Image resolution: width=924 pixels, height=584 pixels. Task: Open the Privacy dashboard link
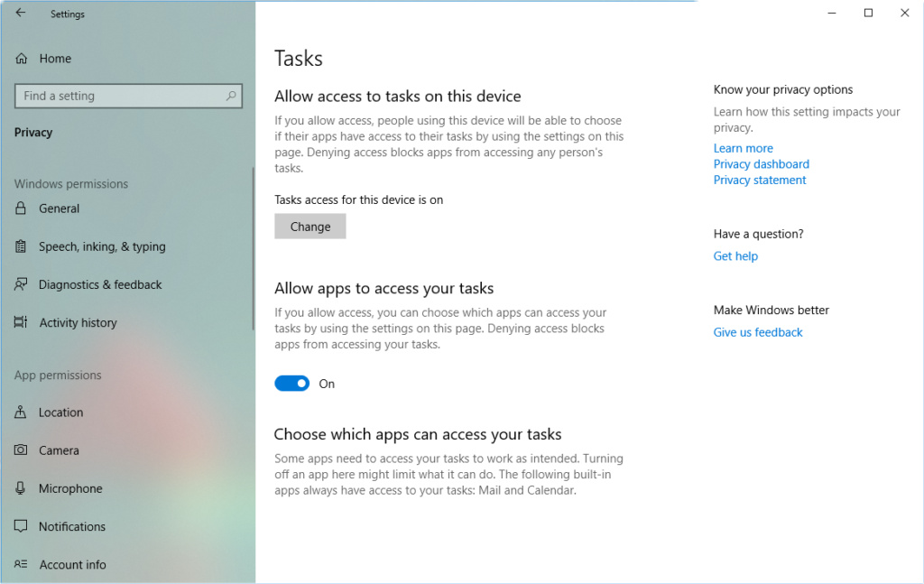click(762, 163)
